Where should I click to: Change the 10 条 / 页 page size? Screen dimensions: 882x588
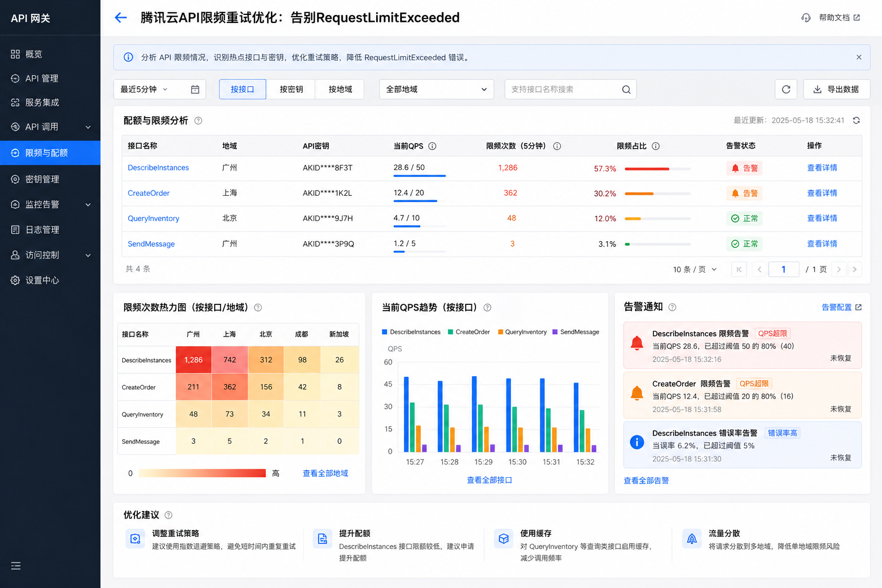(x=695, y=269)
